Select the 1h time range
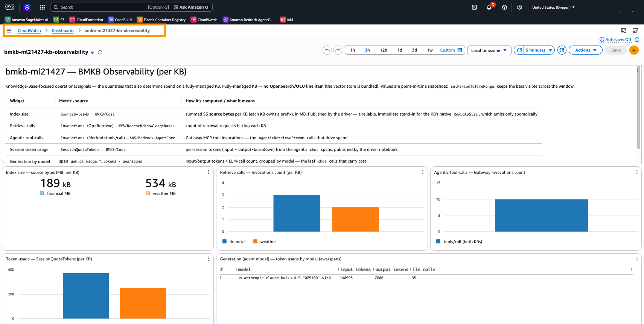This screenshot has width=644, height=324. (x=352, y=50)
